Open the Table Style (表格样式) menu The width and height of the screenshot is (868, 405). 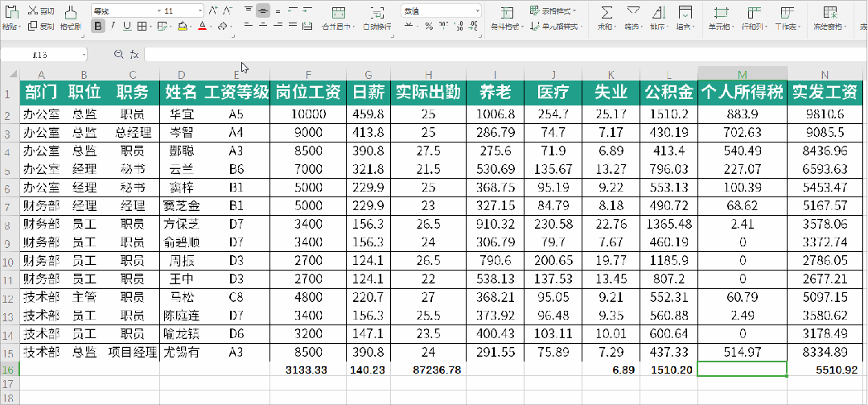pos(553,10)
